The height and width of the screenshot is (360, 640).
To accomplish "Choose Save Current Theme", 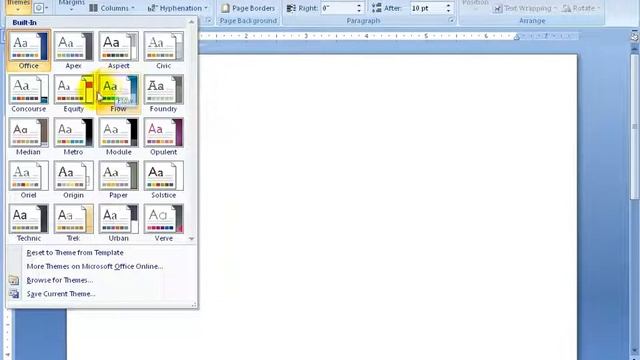I will click(x=61, y=294).
